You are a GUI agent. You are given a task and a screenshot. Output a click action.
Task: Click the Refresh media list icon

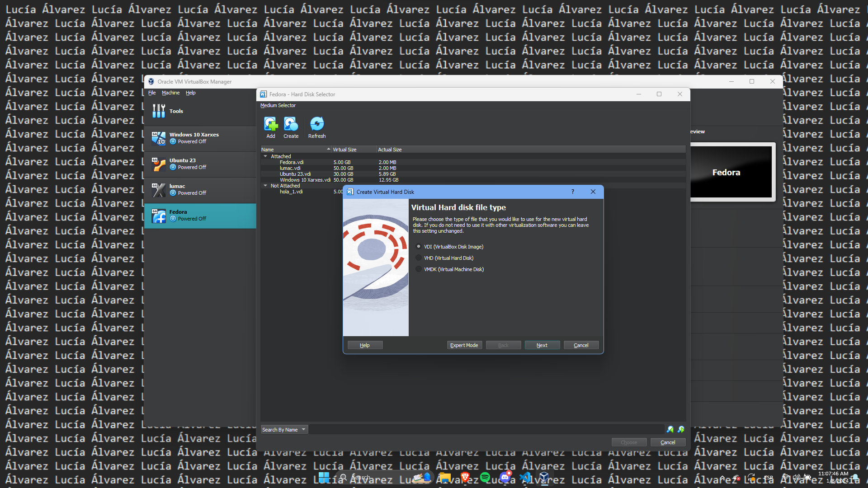(317, 124)
